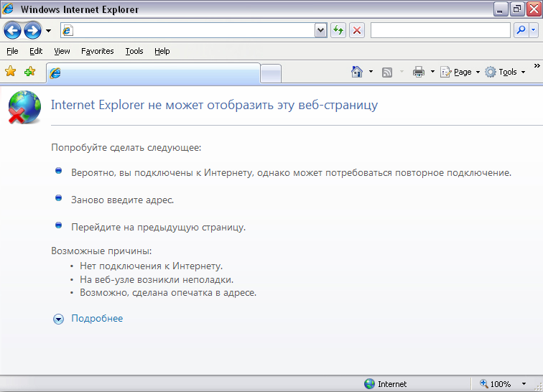Image resolution: width=543 pixels, height=392 pixels.
Task: Click the Internet zone globe in status bar
Action: point(369,383)
